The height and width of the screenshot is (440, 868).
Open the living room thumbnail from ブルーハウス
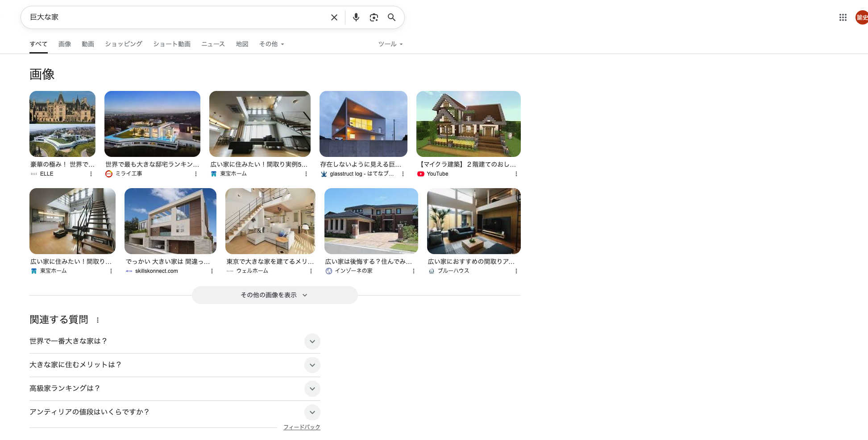(474, 221)
